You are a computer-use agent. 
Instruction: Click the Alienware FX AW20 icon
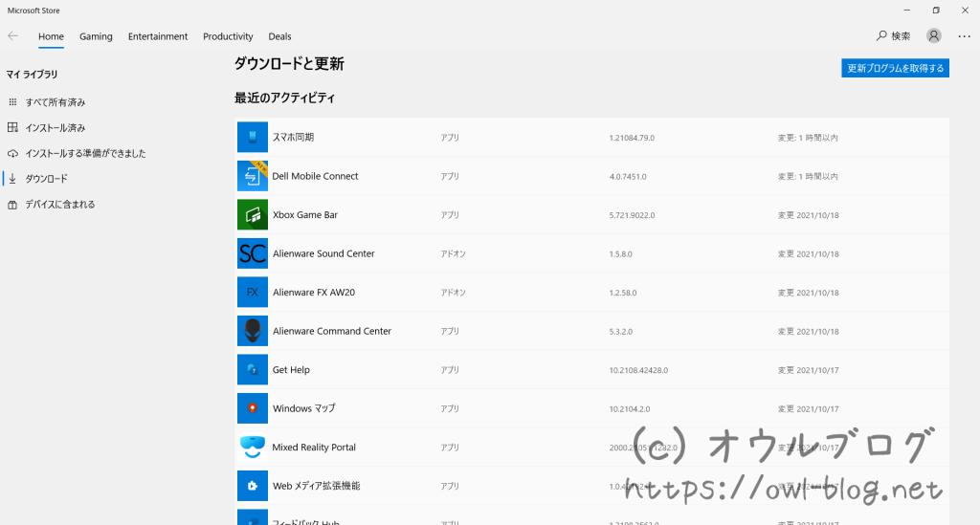tap(253, 293)
